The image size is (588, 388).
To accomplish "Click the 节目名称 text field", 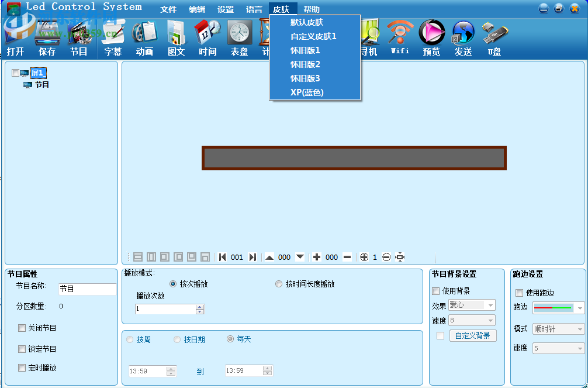I will [87, 289].
